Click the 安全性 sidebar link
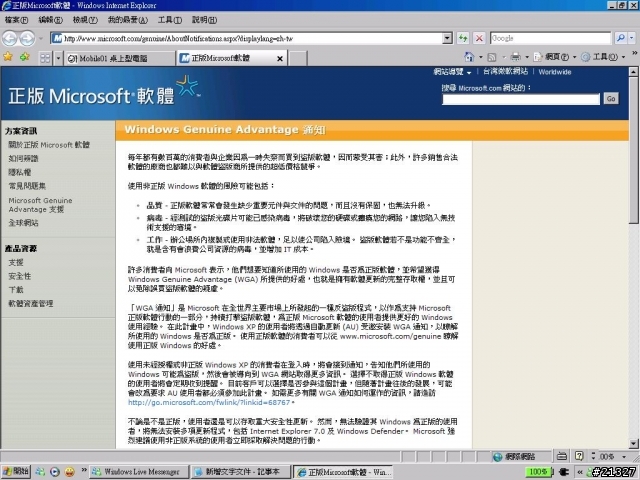Screen dimensions: 640x480 click(x=20, y=276)
